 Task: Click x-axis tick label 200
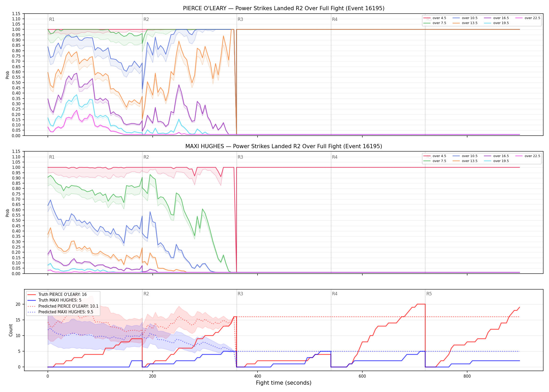[153, 376]
